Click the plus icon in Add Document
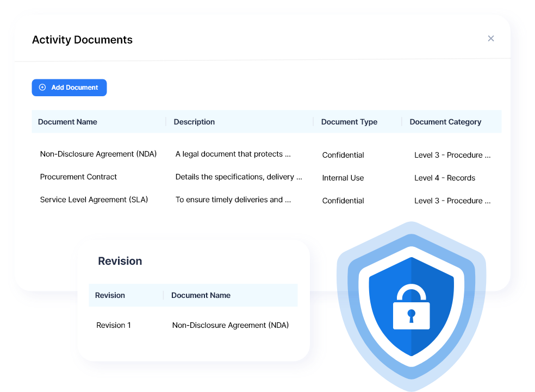 point(42,88)
